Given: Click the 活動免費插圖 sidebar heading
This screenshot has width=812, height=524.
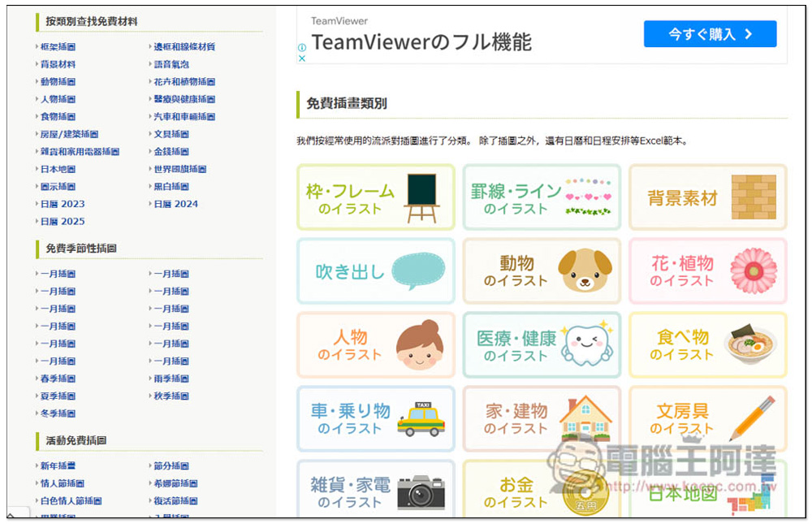Looking at the screenshot, I should pyautogui.click(x=76, y=440).
